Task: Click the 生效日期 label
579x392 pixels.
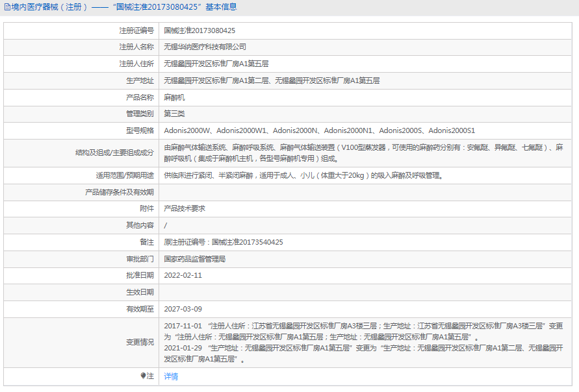Action: (x=140, y=292)
